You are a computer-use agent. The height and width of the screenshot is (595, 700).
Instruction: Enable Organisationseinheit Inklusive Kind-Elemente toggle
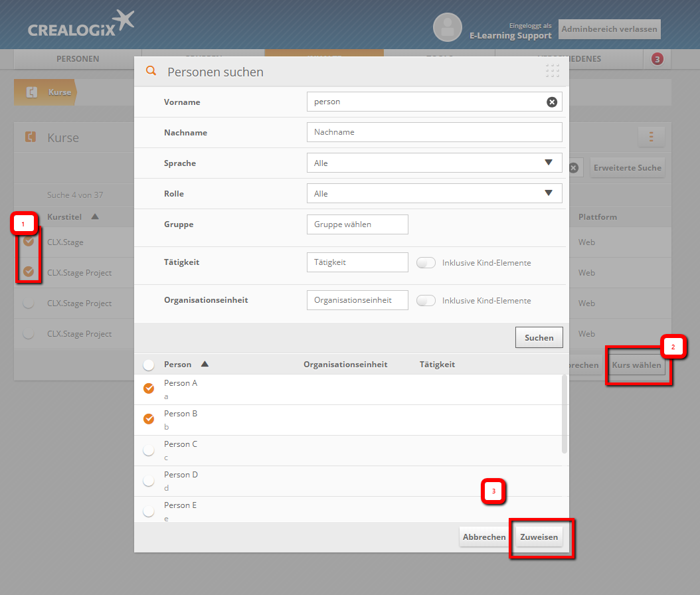[x=426, y=300]
